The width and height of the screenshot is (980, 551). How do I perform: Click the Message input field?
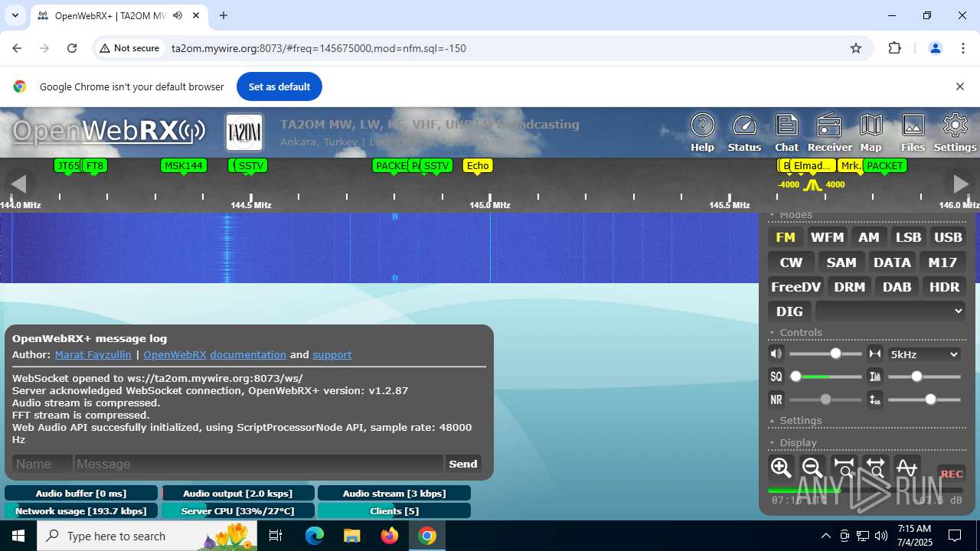point(258,464)
